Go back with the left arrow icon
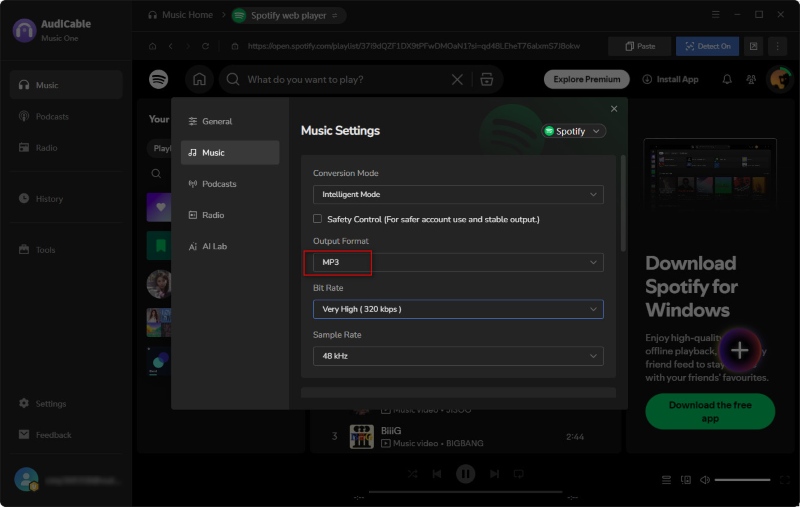The height and width of the screenshot is (507, 800). tap(170, 46)
